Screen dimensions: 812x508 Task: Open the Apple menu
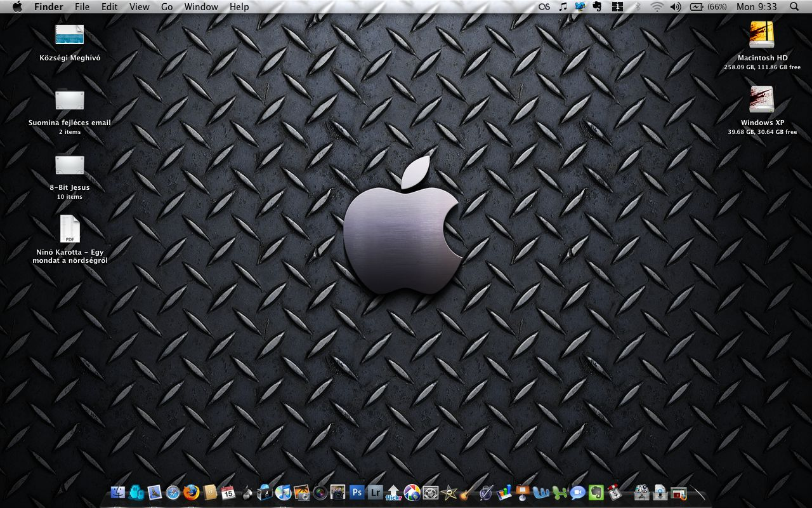point(17,6)
